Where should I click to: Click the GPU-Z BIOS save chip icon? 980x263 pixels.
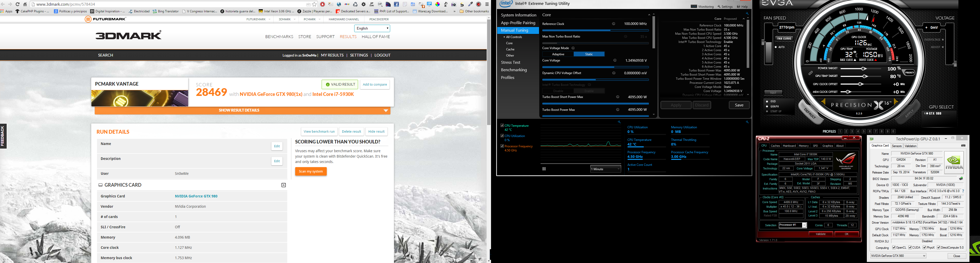coord(961,178)
